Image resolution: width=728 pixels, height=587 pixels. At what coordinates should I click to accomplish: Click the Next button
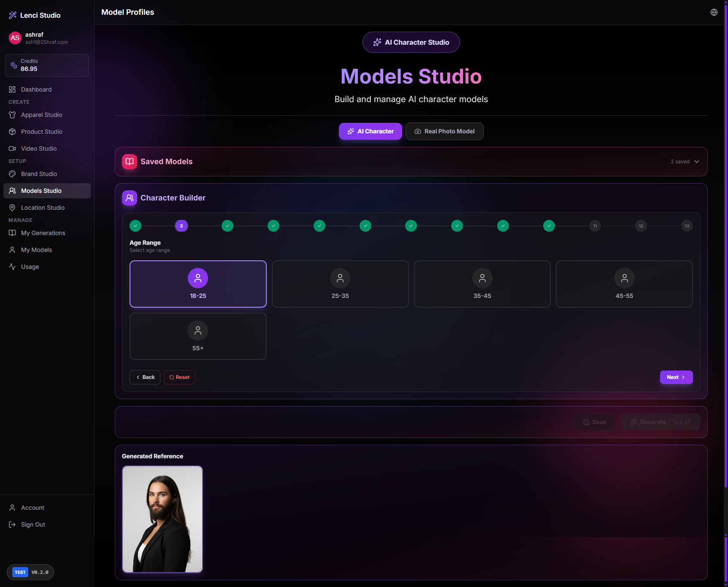click(x=676, y=377)
